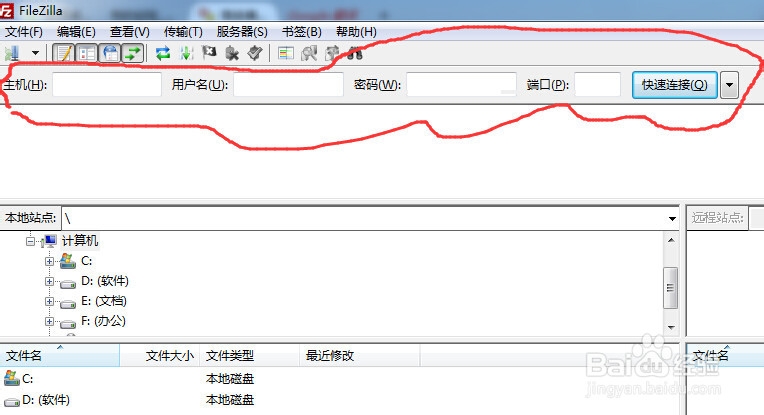
Task: Expand the E: (文档) tree node
Action: click(49, 302)
